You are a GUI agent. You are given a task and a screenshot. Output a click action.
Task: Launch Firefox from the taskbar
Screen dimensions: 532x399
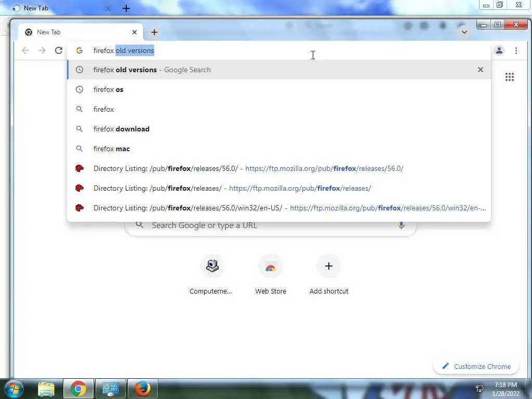tap(142, 389)
